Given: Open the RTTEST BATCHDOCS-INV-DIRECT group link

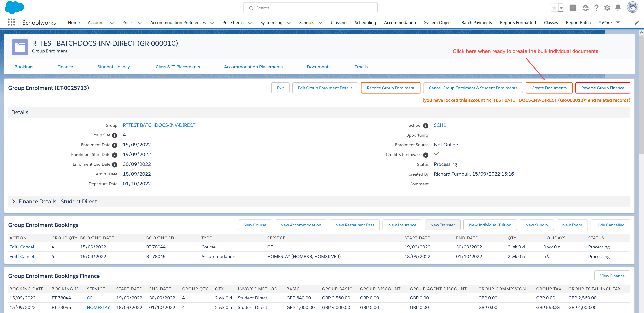Looking at the screenshot, I should 159,125.
